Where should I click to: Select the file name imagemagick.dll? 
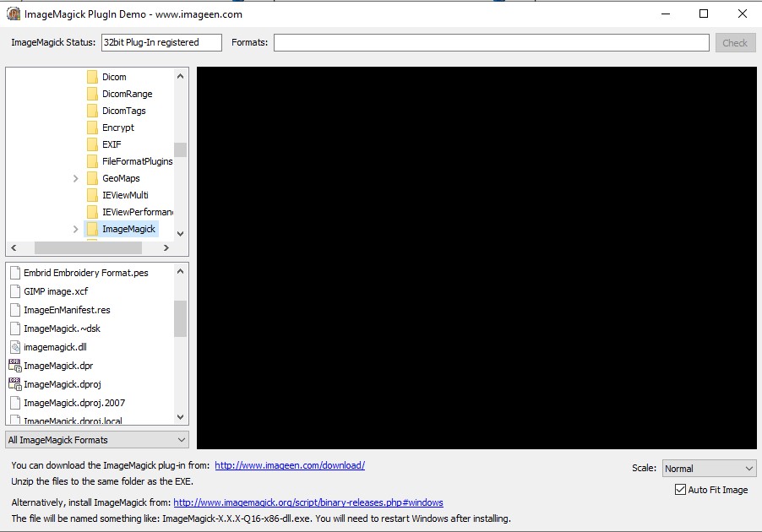[x=56, y=347]
